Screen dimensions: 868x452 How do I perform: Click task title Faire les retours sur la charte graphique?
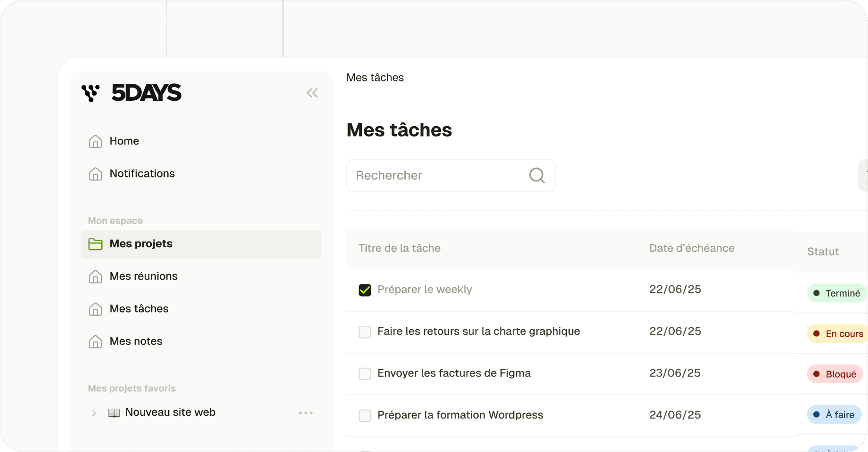point(479,331)
